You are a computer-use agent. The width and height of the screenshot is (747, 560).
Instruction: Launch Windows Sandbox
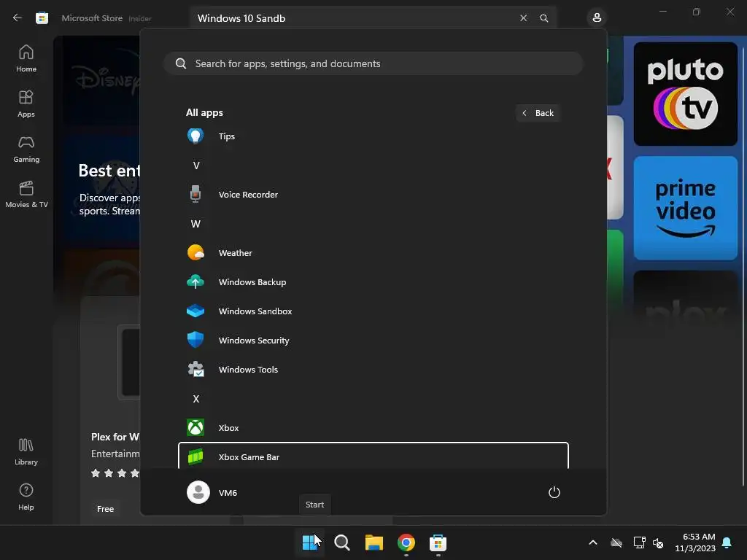click(373, 311)
